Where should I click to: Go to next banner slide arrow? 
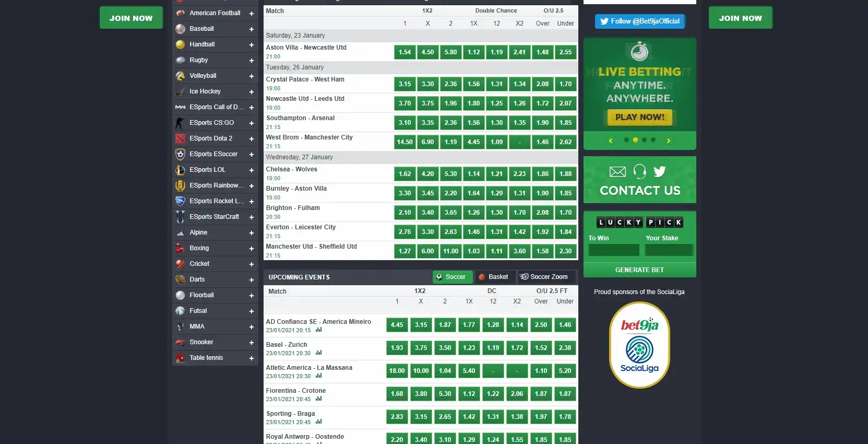click(668, 141)
